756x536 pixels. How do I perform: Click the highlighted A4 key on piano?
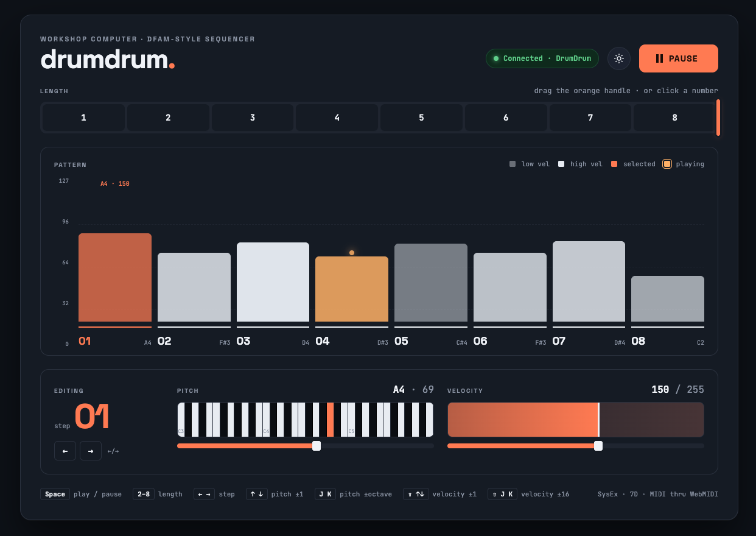(x=330, y=420)
